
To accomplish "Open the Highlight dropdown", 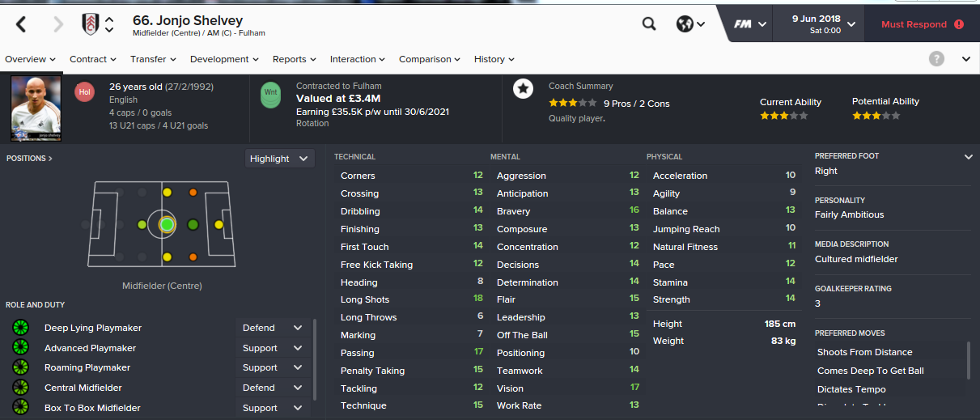I will pyautogui.click(x=279, y=159).
